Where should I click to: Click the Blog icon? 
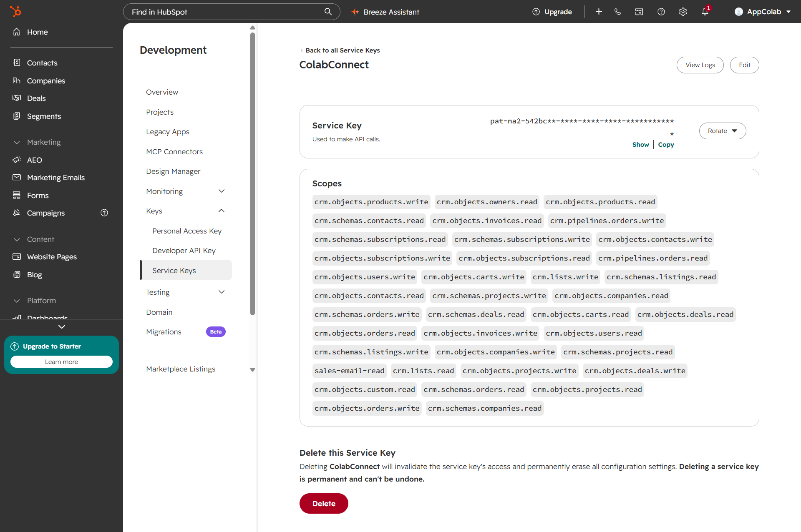17,274
